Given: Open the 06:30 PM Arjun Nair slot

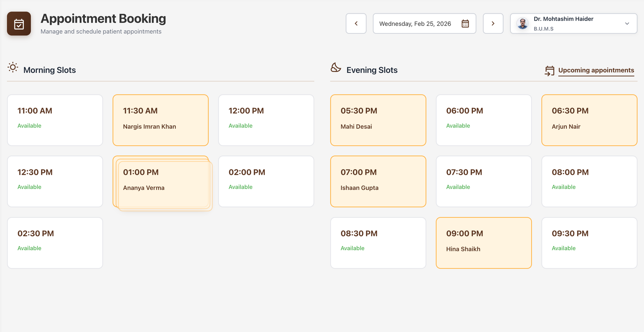Looking at the screenshot, I should 589,120.
